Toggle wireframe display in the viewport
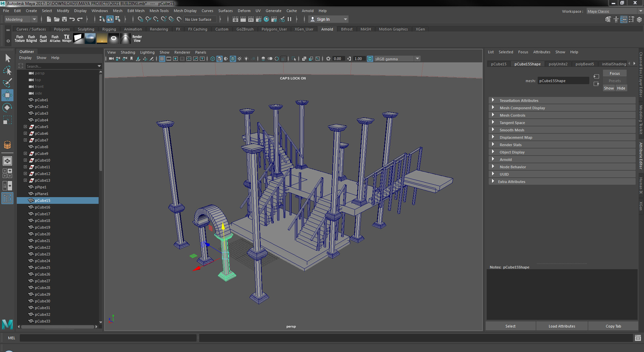This screenshot has width=644, height=352. click(212, 59)
